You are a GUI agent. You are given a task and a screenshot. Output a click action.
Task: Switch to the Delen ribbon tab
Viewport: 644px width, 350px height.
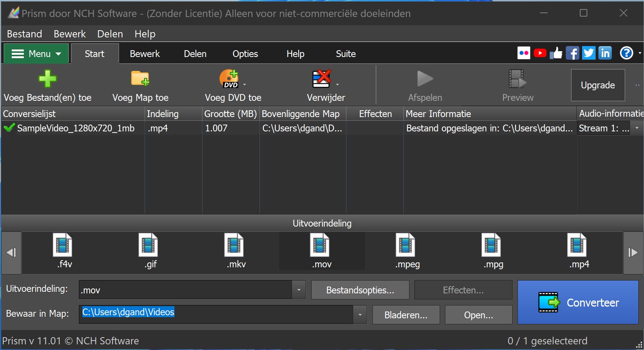click(x=195, y=54)
